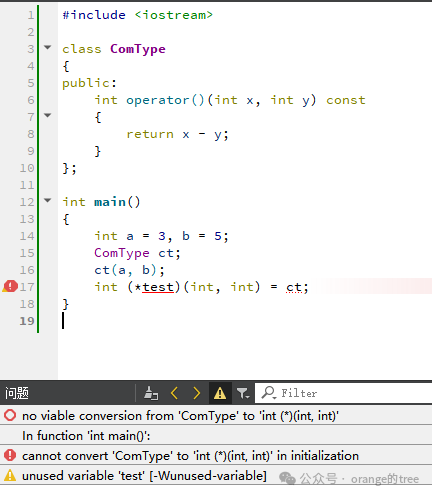Click the Filter search field

pos(343,393)
